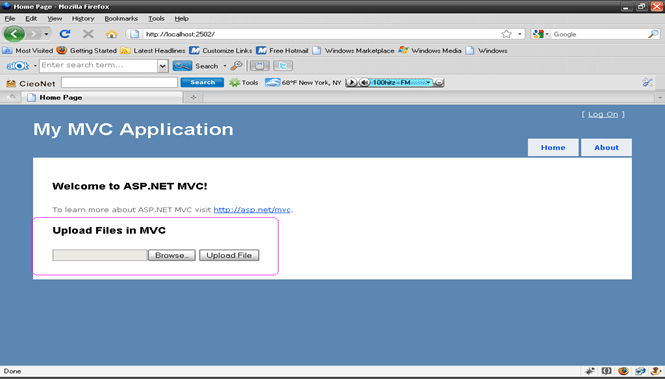Go to the About navigation tab on the page
Image resolution: width=665 pixels, height=379 pixels.
click(x=606, y=148)
